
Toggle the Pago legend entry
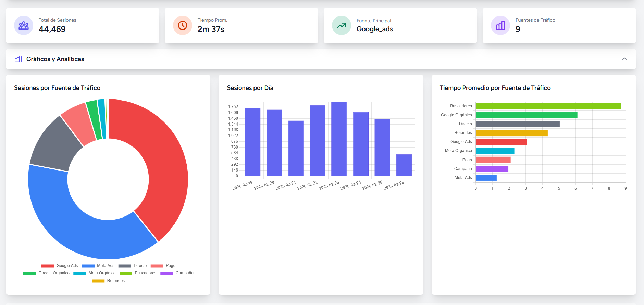coord(163,266)
